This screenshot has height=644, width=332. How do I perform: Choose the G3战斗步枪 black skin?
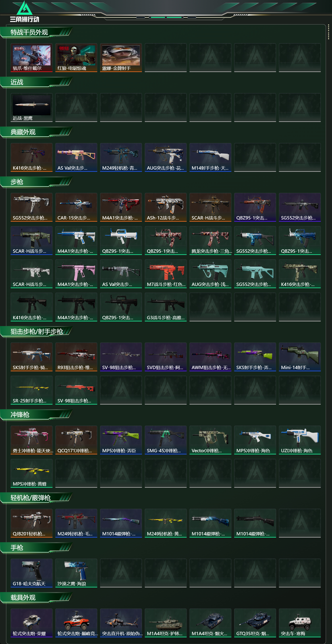pyautogui.click(x=166, y=307)
